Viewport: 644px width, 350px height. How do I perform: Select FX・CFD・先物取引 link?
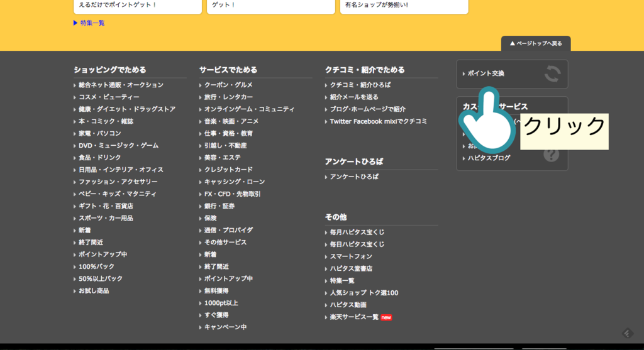pyautogui.click(x=233, y=194)
